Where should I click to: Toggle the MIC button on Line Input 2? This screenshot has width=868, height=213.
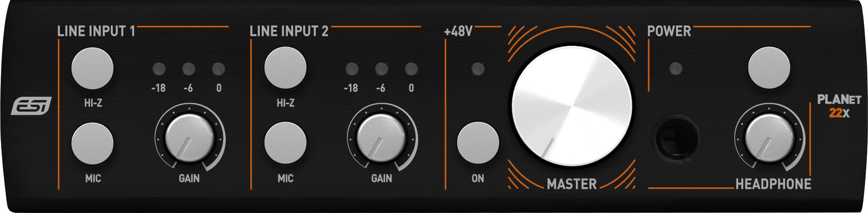(285, 143)
